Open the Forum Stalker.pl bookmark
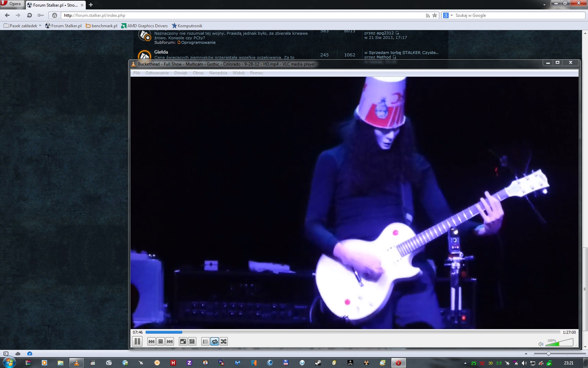The width and height of the screenshot is (588, 368). 63,26
